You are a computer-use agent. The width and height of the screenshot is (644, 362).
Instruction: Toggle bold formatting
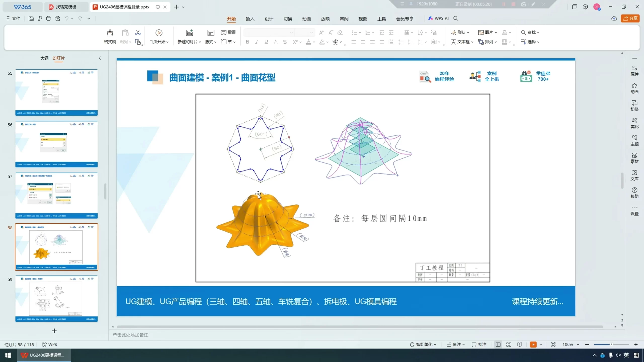point(247,42)
